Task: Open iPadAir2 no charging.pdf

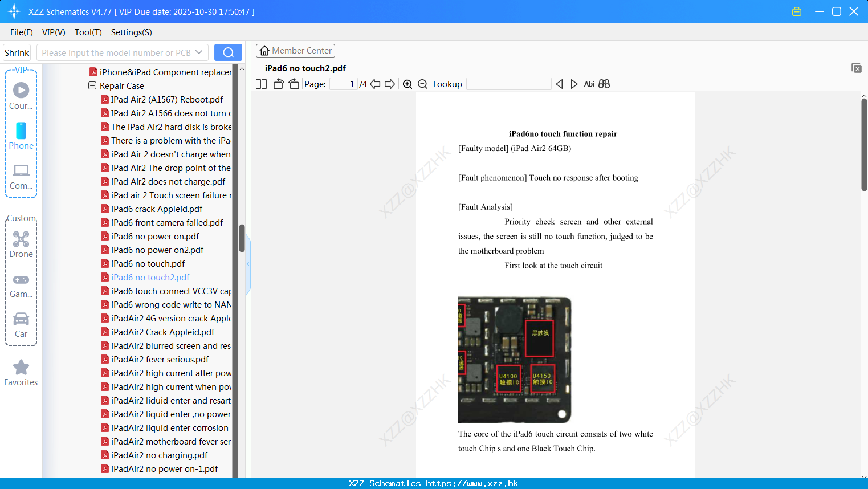Action: 154,455
